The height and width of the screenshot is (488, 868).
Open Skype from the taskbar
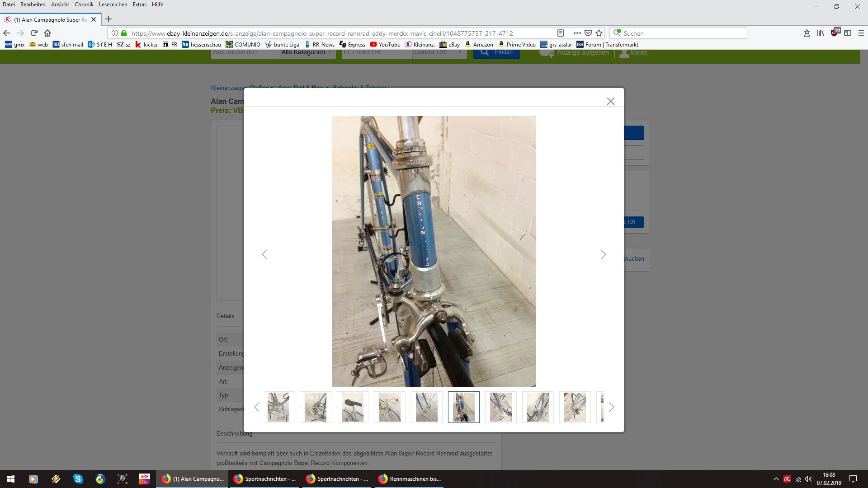pos(78,479)
